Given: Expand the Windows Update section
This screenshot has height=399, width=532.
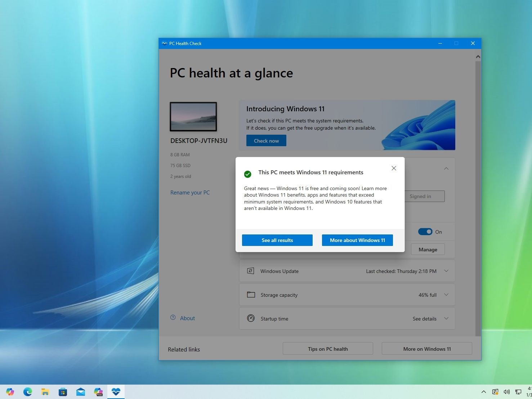Looking at the screenshot, I should [x=446, y=271].
